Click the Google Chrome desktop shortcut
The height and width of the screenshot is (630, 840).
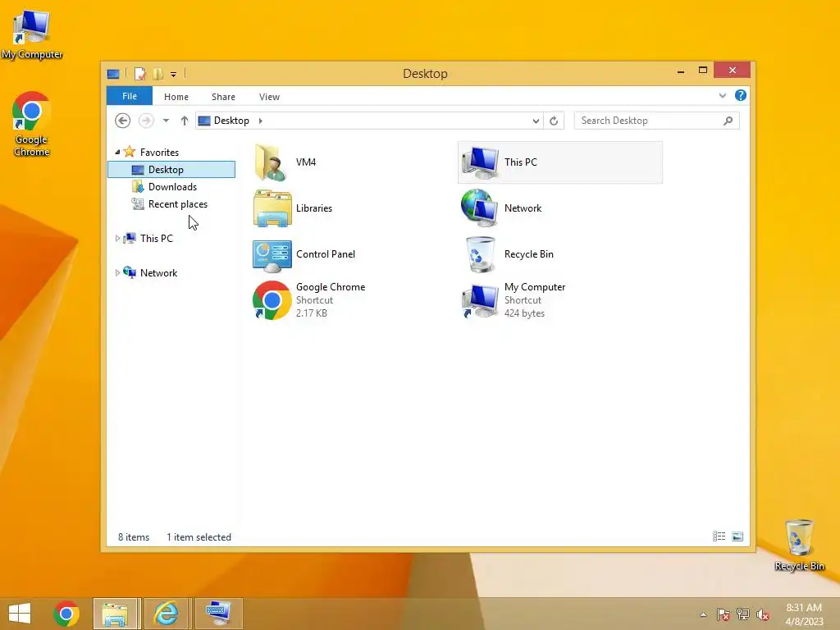point(31,125)
